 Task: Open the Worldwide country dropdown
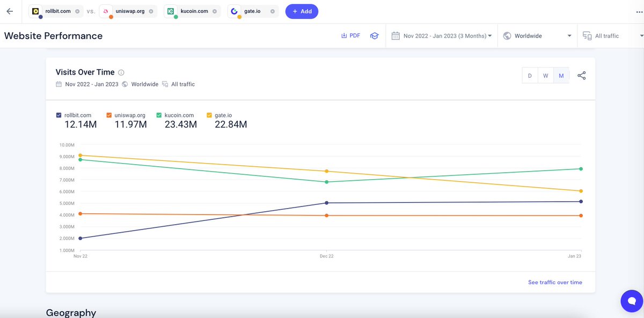pyautogui.click(x=537, y=36)
